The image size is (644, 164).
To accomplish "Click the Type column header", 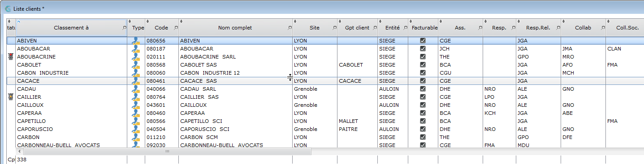I will (x=136, y=28).
